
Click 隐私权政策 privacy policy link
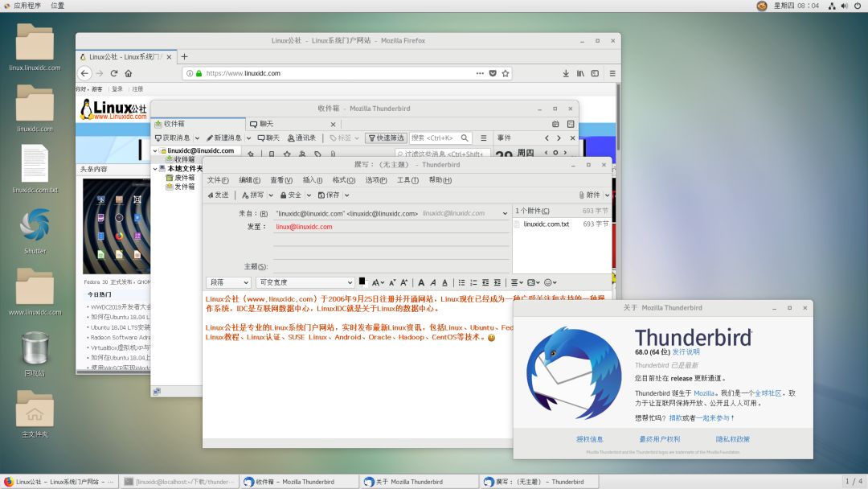[732, 439]
